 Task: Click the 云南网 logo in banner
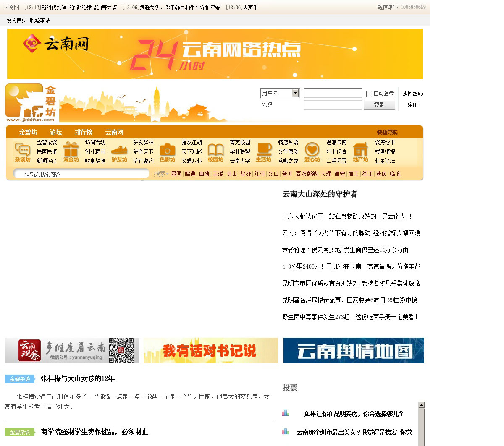point(56,44)
